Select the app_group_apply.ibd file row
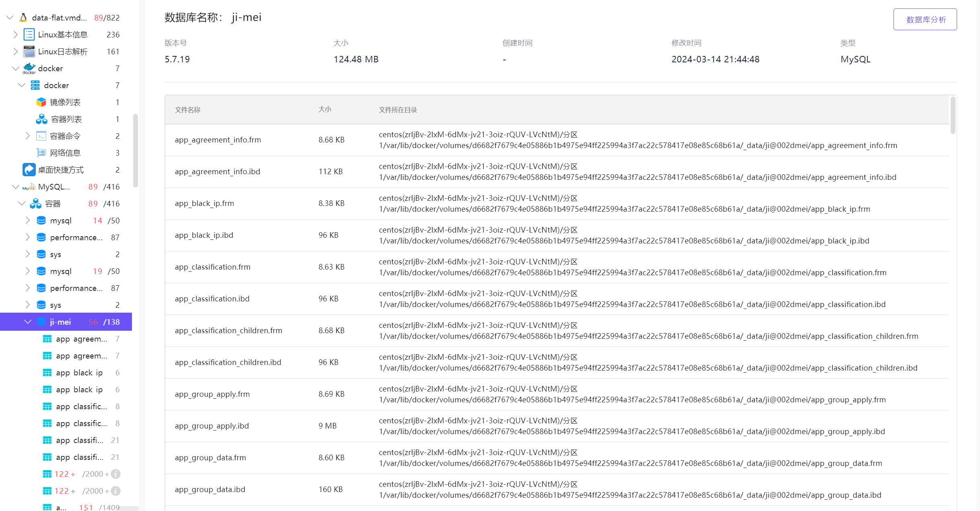The image size is (980, 511). [x=212, y=426]
